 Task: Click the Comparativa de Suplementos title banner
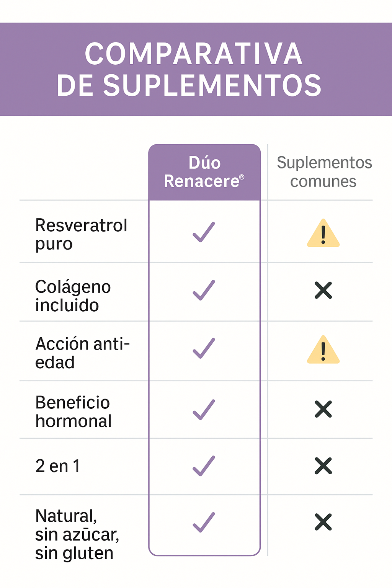tap(196, 69)
